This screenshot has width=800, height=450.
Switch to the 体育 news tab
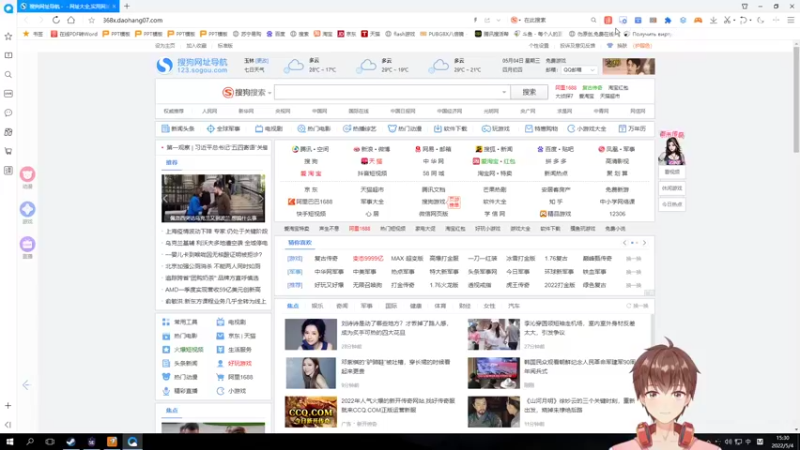tap(440, 306)
